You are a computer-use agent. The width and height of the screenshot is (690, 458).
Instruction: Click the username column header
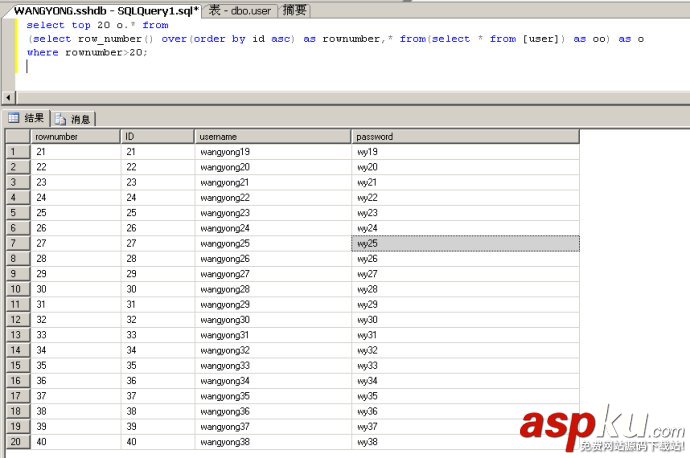pyautogui.click(x=273, y=137)
